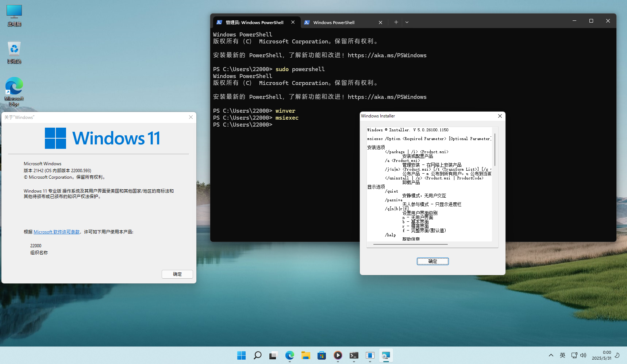Click the Windows Installer vertical scrollbar
This screenshot has width=627, height=364.
495,150
